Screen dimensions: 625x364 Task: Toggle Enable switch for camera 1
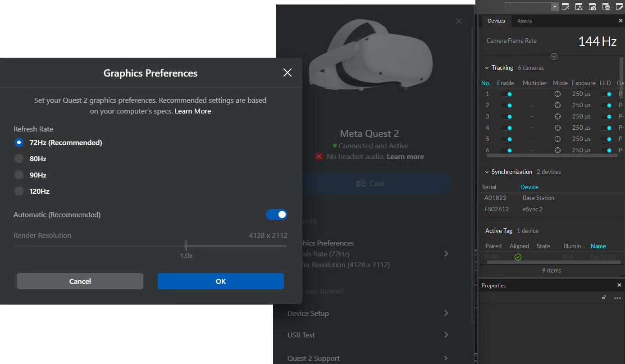pos(506,94)
